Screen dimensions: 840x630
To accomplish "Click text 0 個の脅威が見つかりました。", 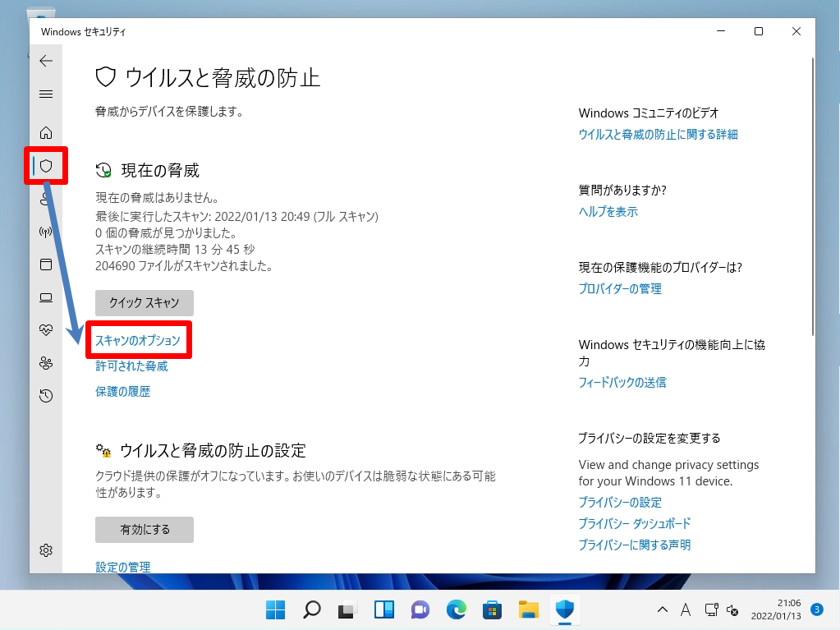I will click(166, 233).
